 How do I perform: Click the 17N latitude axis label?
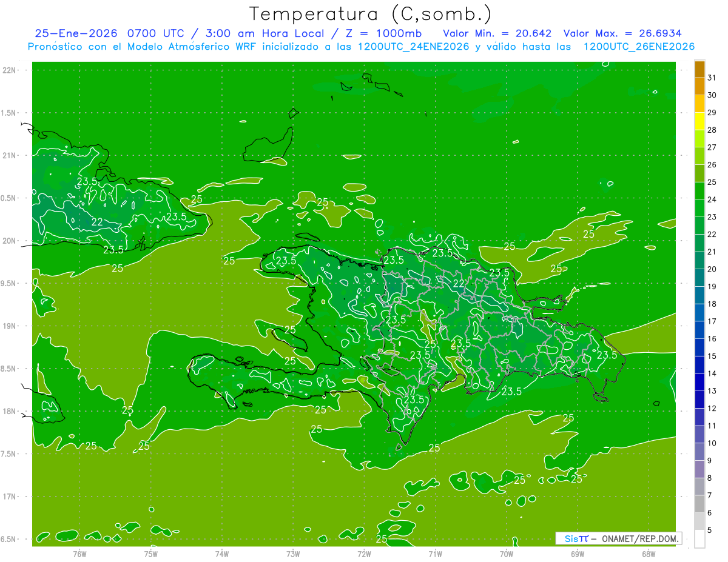point(9,497)
